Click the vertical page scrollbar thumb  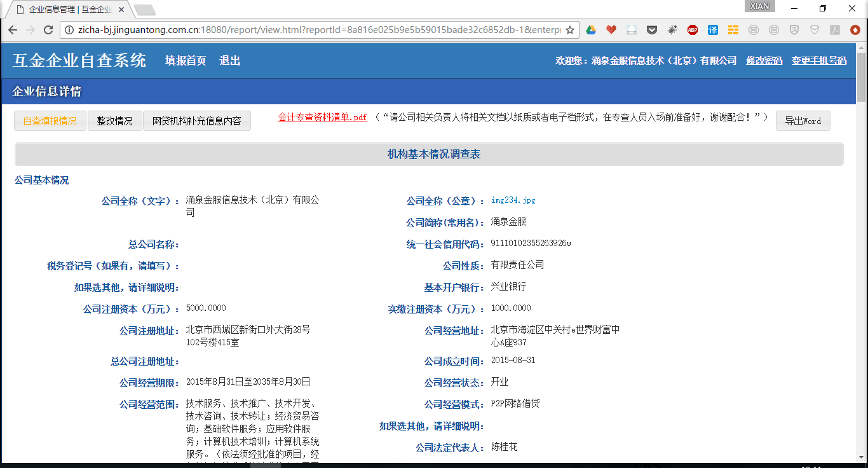tap(862, 76)
